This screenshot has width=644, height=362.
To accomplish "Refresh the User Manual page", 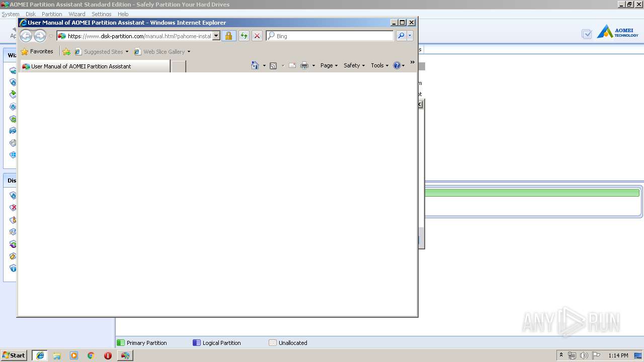I will tap(244, 36).
